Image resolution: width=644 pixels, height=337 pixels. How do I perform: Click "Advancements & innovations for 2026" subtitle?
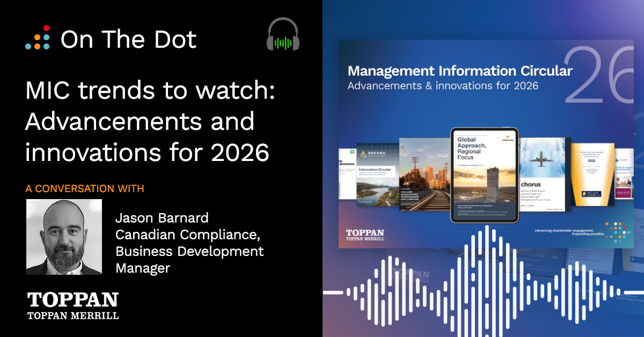pyautogui.click(x=443, y=85)
